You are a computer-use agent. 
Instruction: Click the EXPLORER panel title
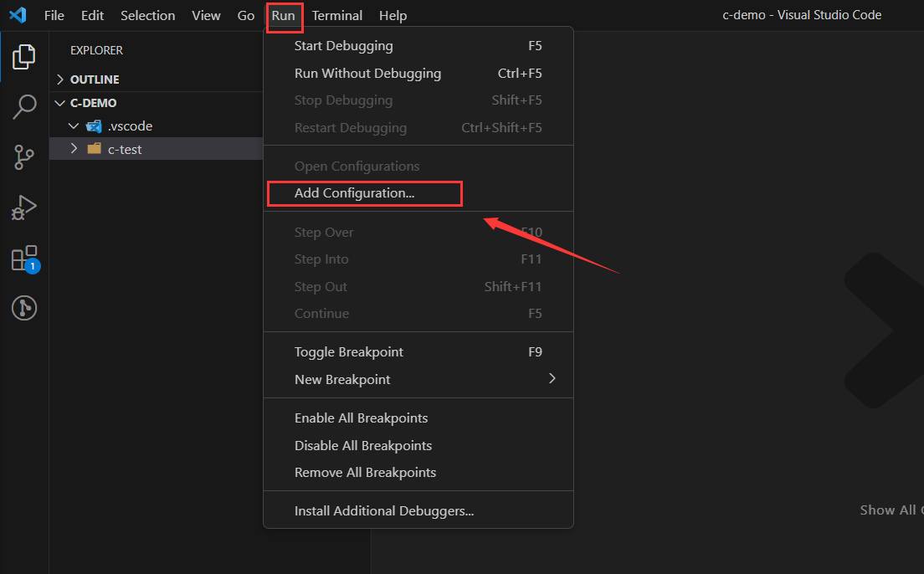coord(96,50)
